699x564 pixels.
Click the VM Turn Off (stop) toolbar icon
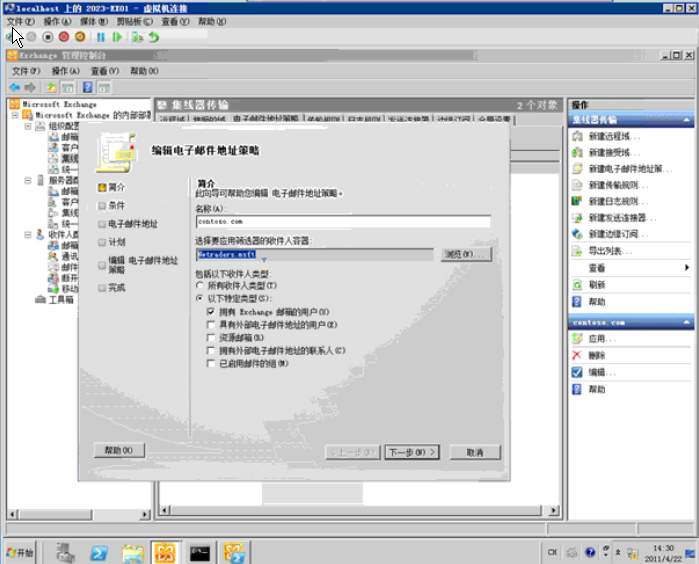pyautogui.click(x=48, y=37)
